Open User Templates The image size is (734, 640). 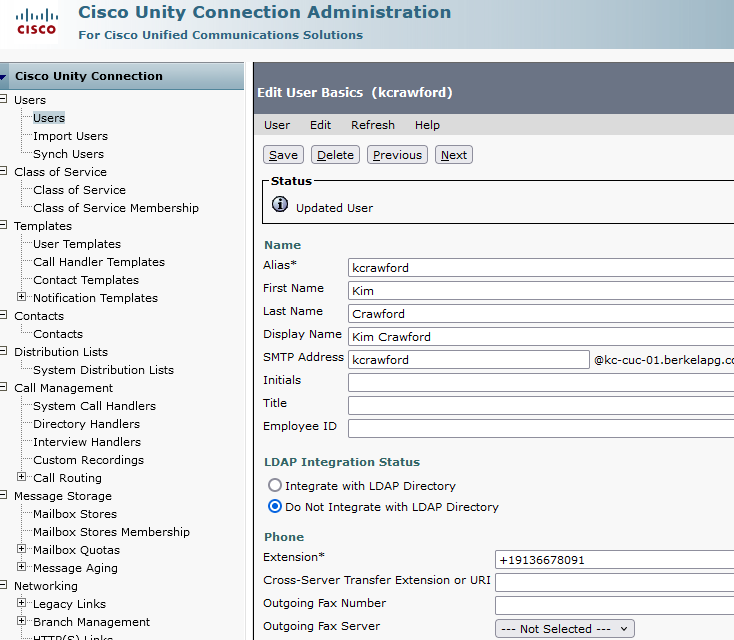[77, 244]
